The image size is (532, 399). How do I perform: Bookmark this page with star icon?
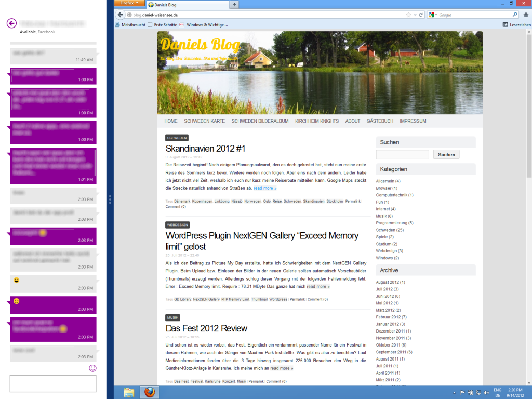(408, 15)
